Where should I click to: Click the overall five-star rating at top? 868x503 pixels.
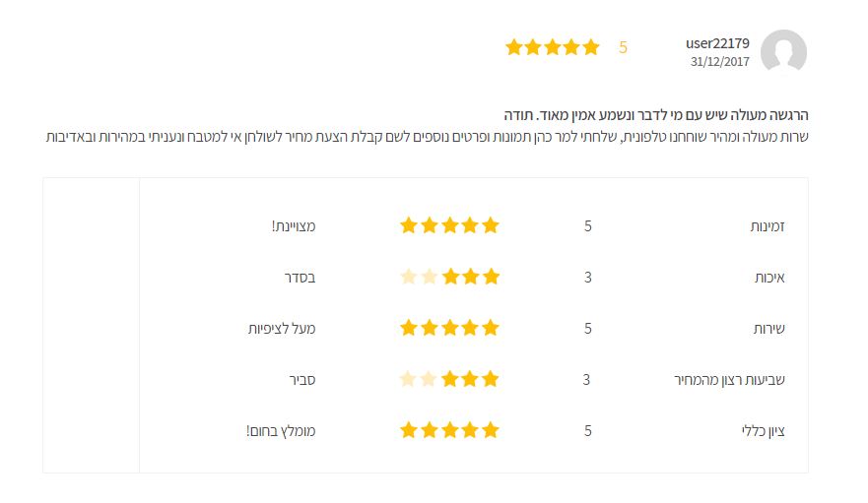click(x=553, y=47)
